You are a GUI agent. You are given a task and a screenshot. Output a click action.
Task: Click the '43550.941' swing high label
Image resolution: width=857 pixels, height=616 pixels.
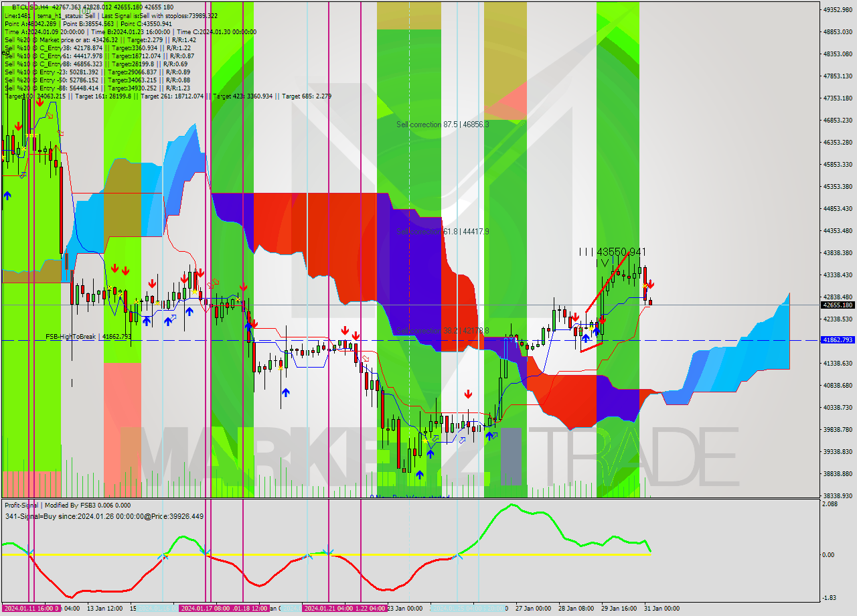coord(621,252)
